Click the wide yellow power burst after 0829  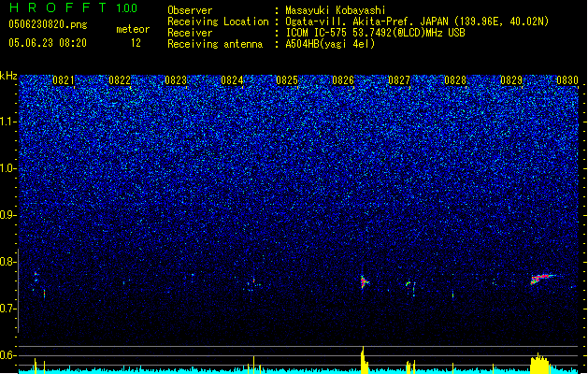tap(540, 363)
